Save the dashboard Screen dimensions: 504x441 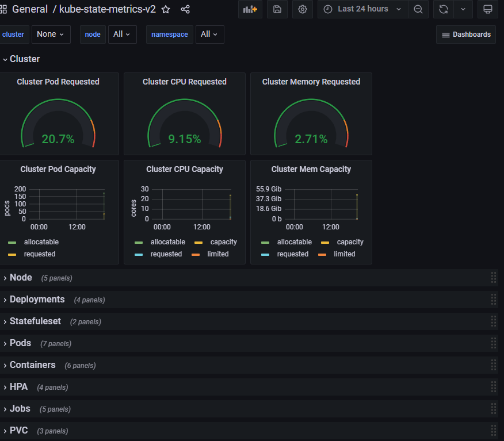click(277, 9)
